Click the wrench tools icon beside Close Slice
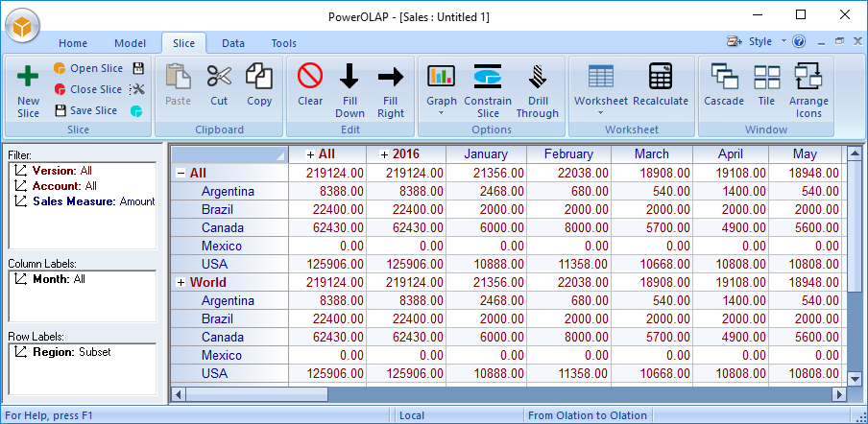868x424 pixels. 136,89
